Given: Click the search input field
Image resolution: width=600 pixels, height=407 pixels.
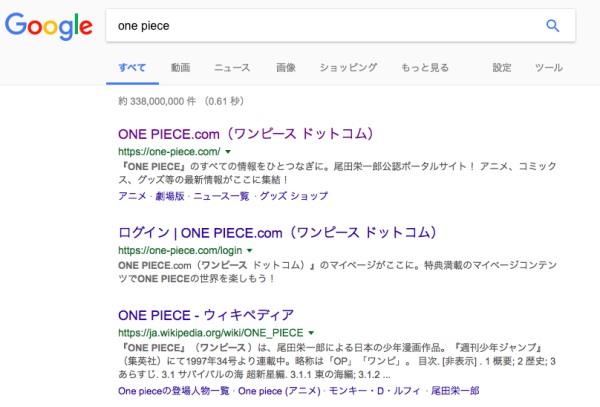Looking at the screenshot, I should click(x=320, y=26).
